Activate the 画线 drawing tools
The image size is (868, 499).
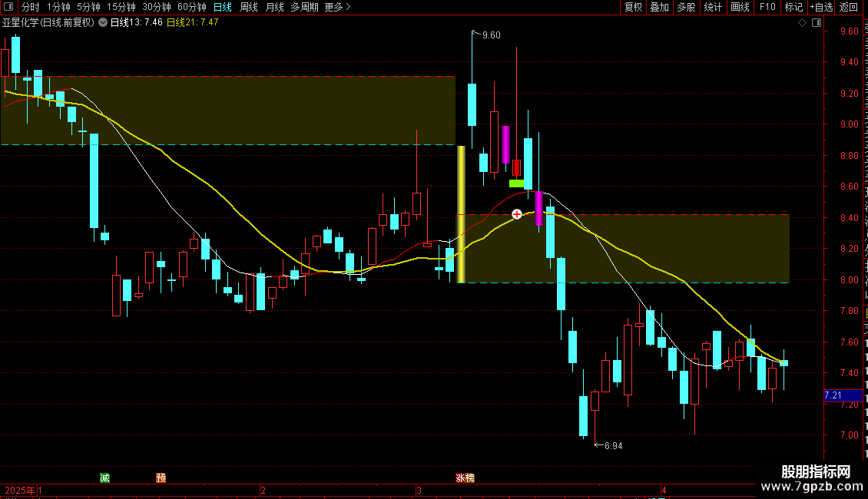tap(740, 7)
